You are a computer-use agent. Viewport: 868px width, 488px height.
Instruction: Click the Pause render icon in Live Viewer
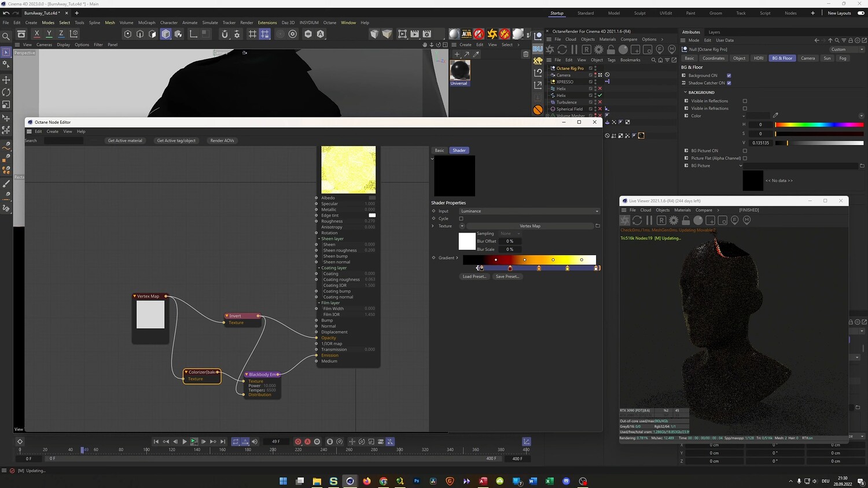(649, 220)
